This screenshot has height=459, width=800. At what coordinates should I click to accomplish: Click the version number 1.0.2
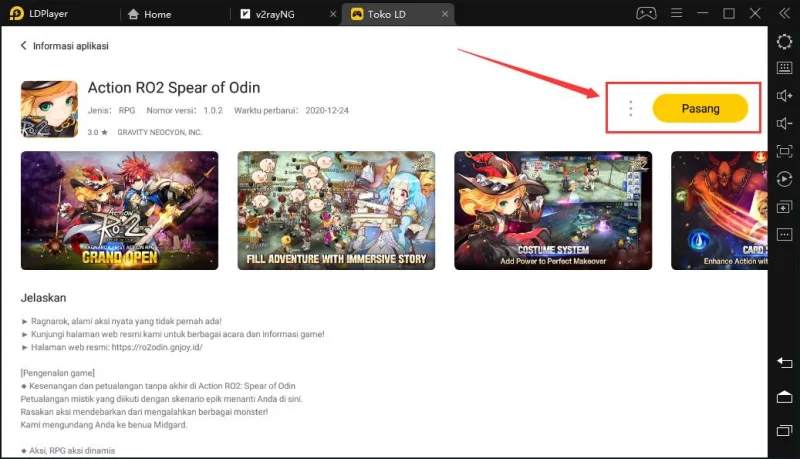point(213,110)
